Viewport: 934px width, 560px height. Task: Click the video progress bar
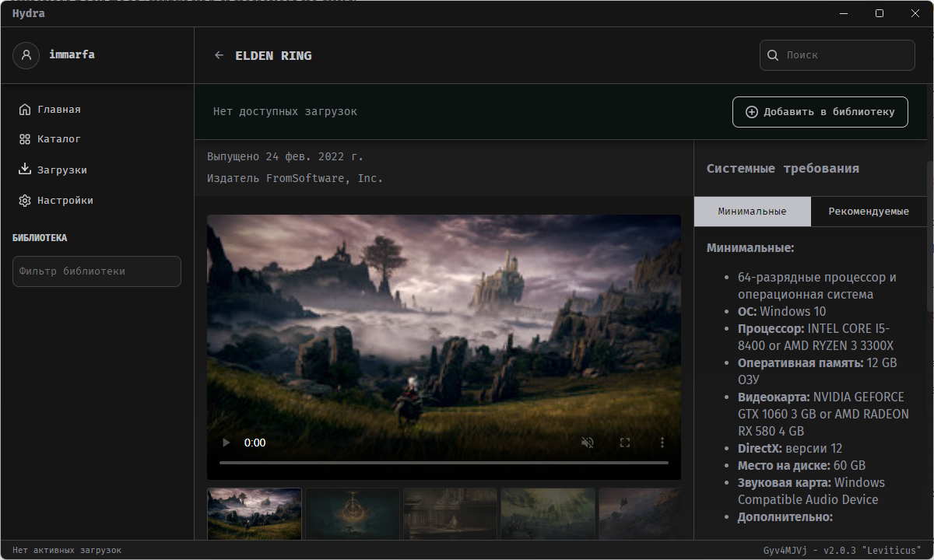(x=444, y=463)
